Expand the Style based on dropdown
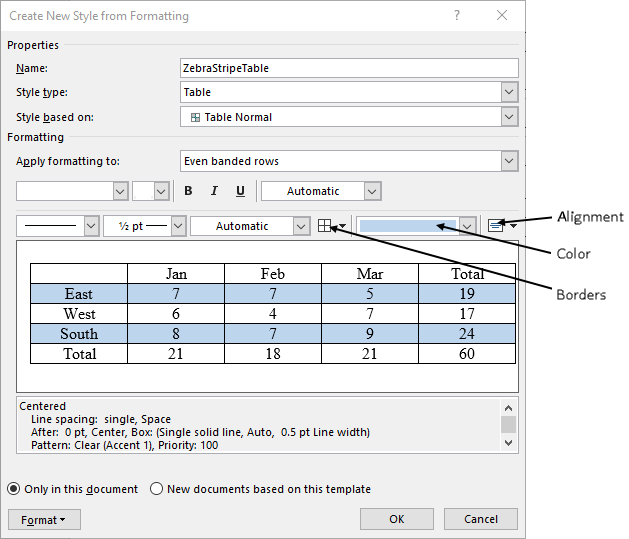The height and width of the screenshot is (539, 629). (509, 117)
